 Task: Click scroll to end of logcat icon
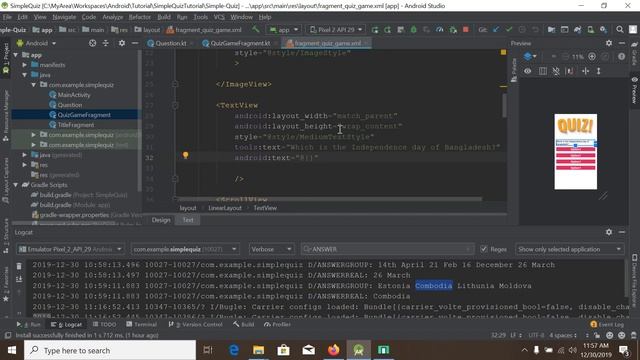coord(19,279)
